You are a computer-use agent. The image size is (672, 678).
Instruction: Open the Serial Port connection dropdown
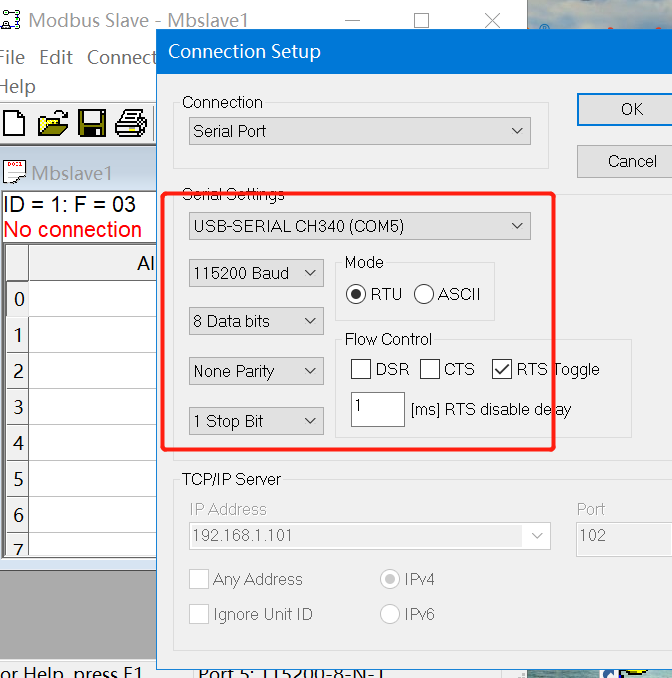360,131
